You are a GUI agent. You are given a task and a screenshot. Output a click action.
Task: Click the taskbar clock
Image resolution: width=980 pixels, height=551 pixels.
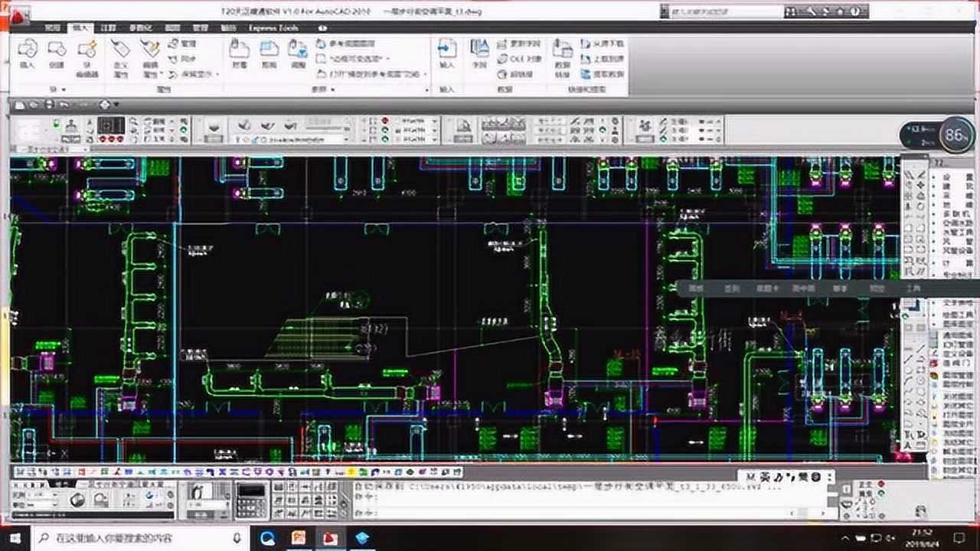pos(922,538)
